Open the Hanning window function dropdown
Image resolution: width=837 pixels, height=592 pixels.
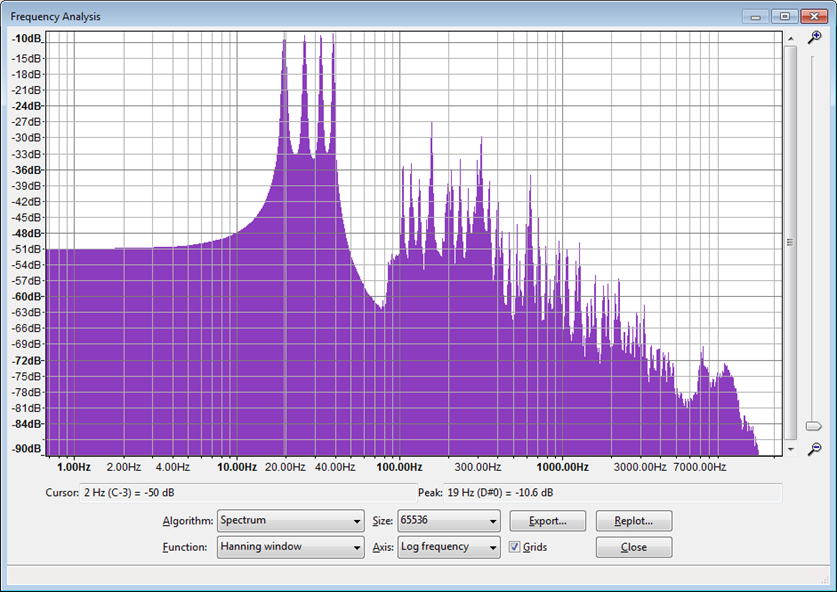(x=291, y=547)
